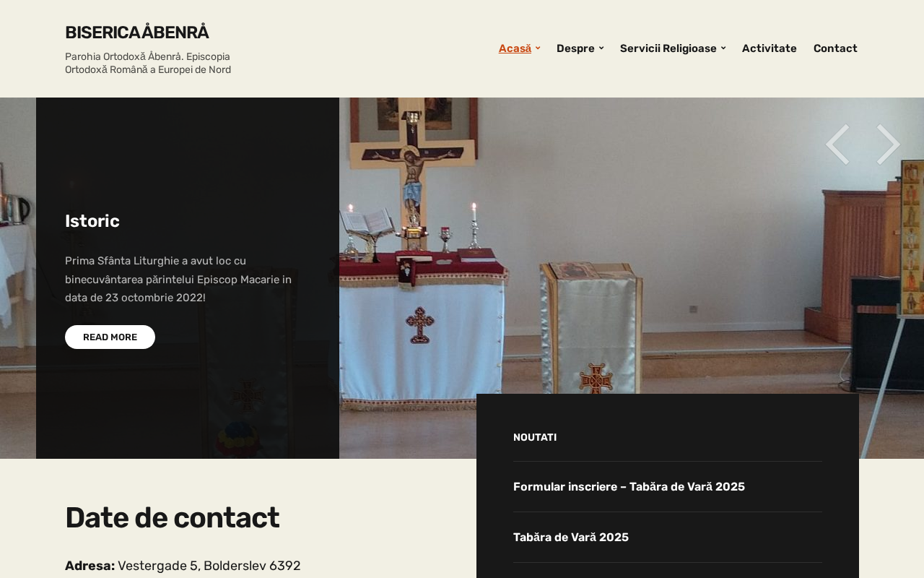The image size is (924, 578).
Task: Expand the Acasă submenu chevron
Action: pos(538,48)
